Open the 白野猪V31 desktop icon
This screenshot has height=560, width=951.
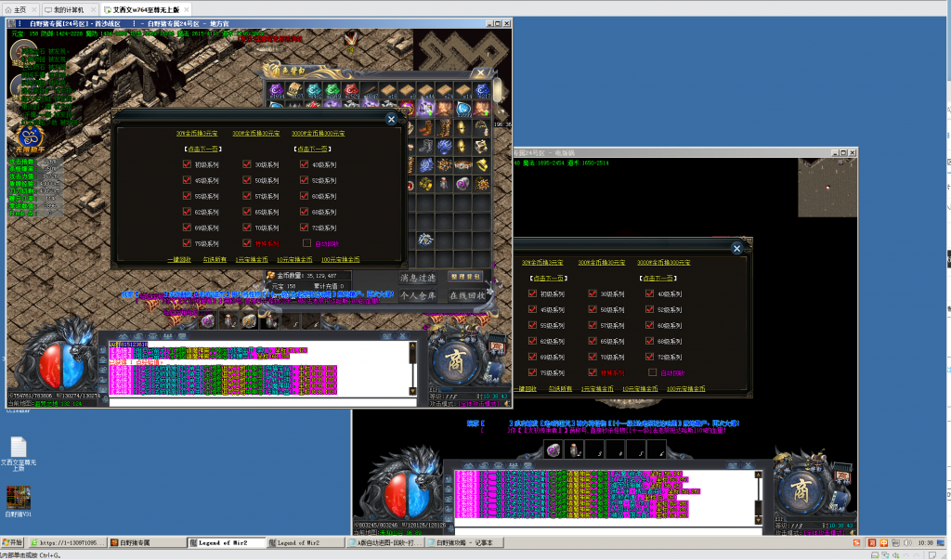[19, 501]
